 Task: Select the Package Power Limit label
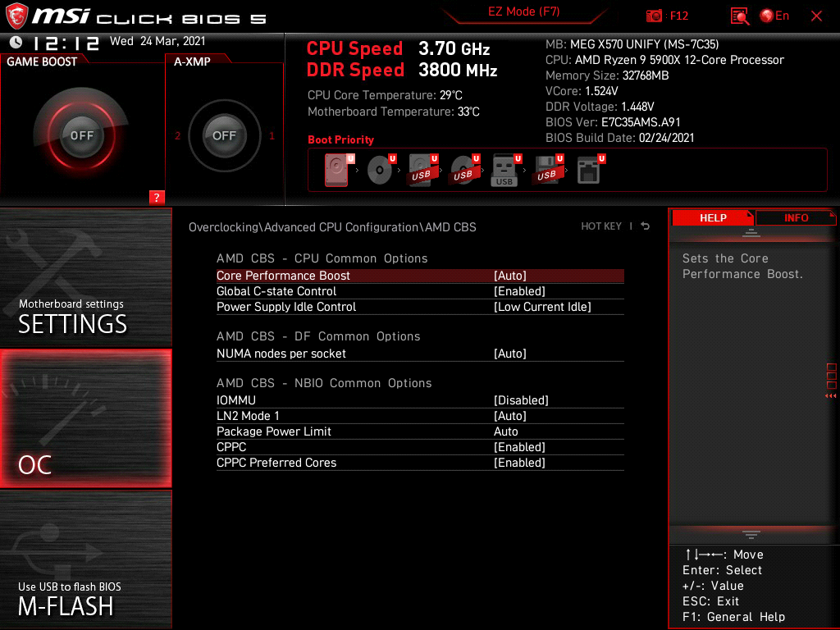[274, 431]
